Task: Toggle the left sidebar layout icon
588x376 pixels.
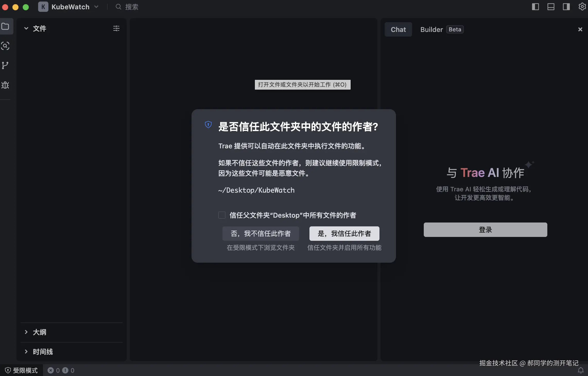Action: pyautogui.click(x=535, y=7)
